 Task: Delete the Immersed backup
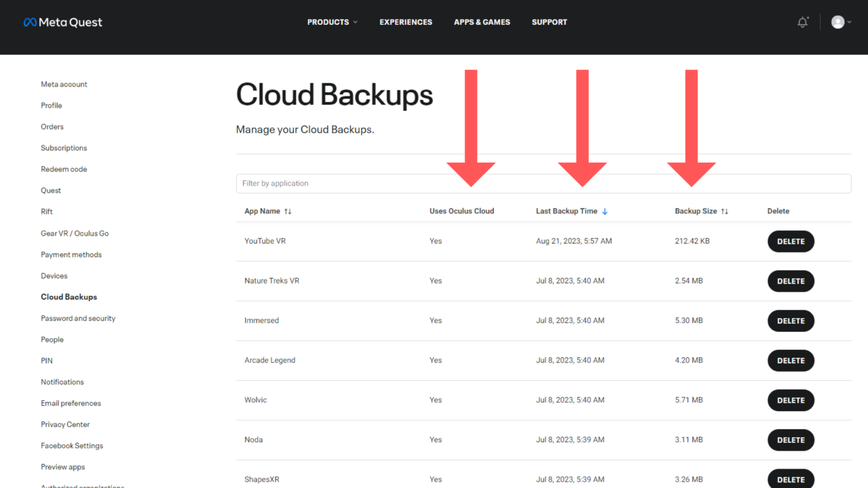click(791, 321)
